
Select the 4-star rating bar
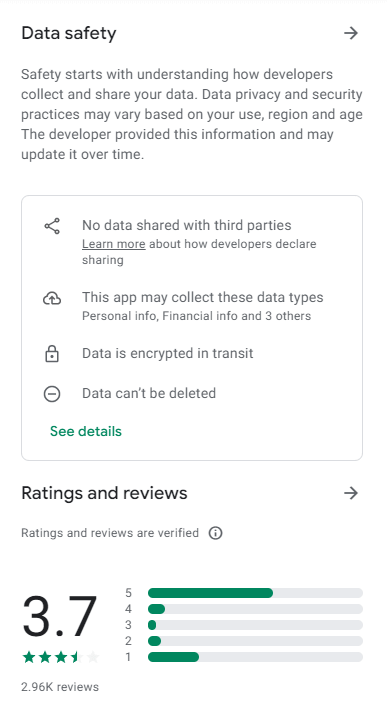(255, 609)
